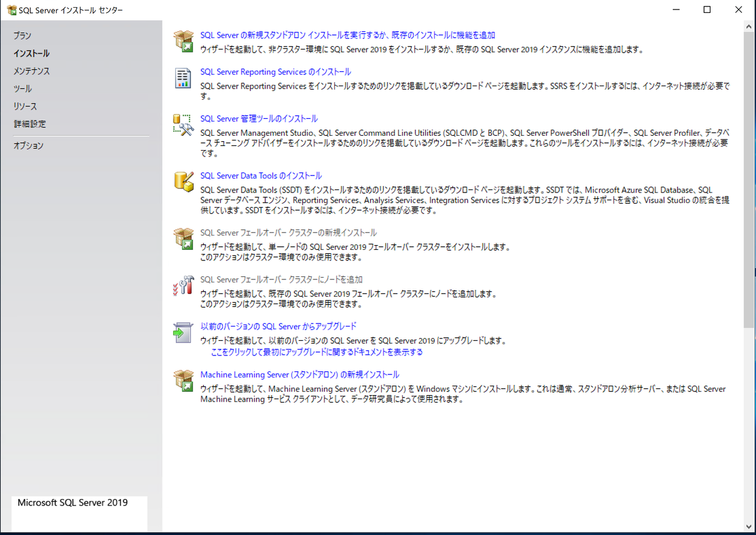Click the failover cluster new install icon

click(184, 239)
